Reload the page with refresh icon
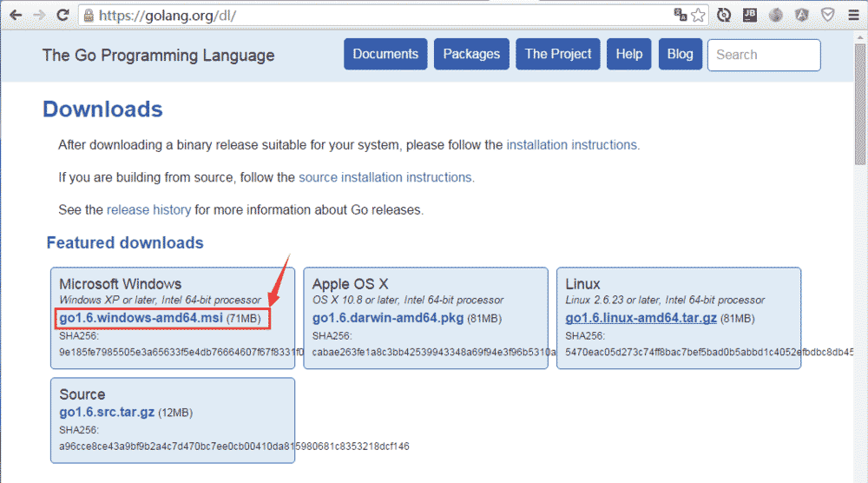Image resolution: width=868 pixels, height=483 pixels. click(x=63, y=15)
